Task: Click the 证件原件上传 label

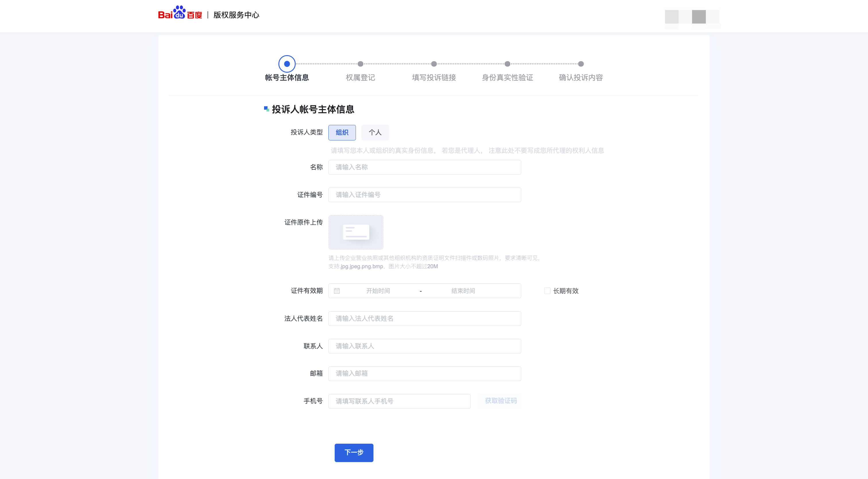Action: (304, 222)
